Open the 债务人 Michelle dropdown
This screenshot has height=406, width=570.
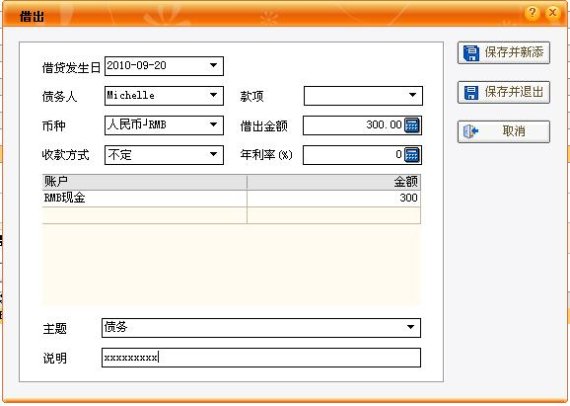[x=213, y=96]
